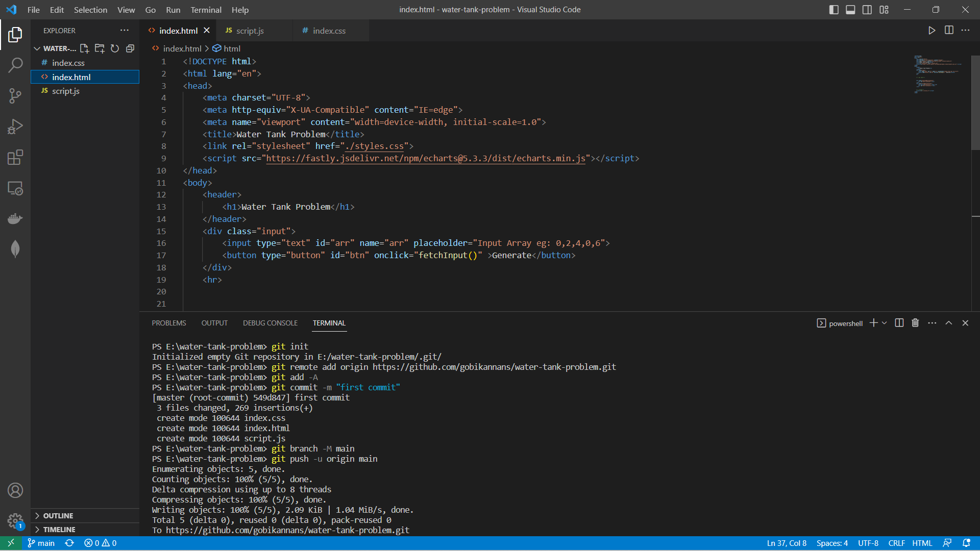Viewport: 980px width, 551px height.
Task: Toggle the primary sidebar visibility
Action: pyautogui.click(x=834, y=9)
